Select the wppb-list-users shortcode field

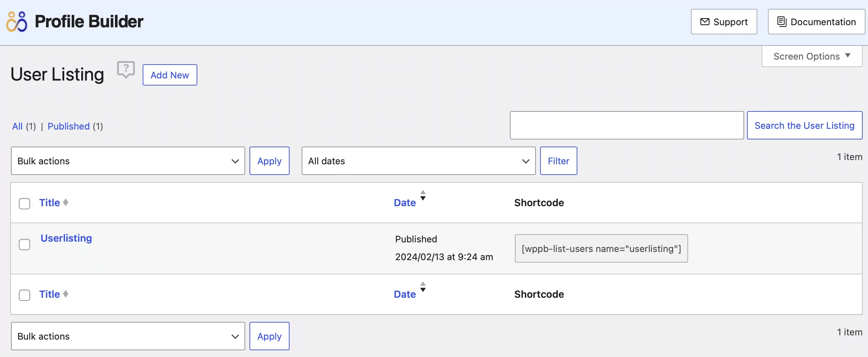(601, 248)
